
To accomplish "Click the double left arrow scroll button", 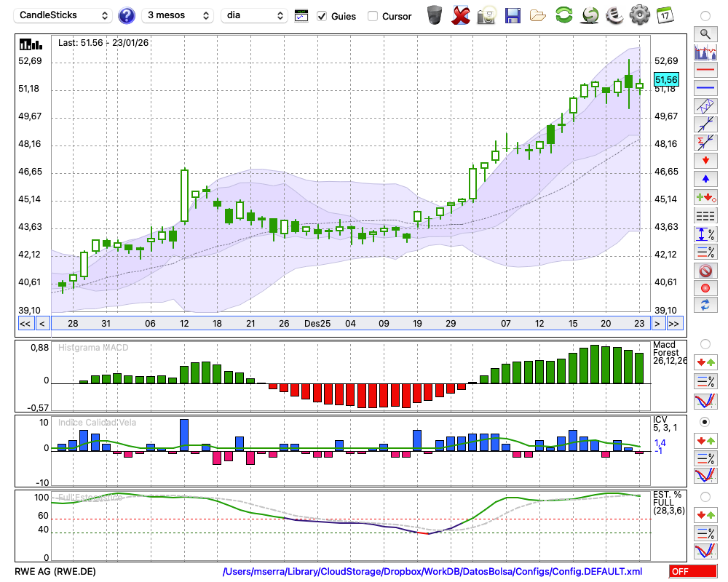I will click(x=25, y=324).
